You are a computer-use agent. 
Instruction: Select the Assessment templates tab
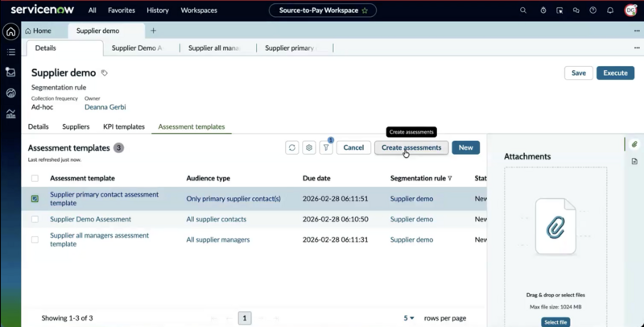click(192, 126)
